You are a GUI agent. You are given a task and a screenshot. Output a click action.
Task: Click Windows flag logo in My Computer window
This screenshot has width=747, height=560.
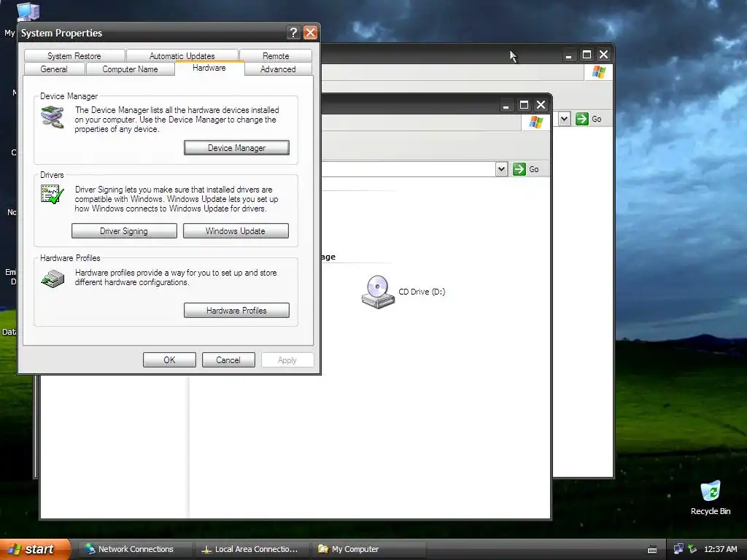tap(536, 122)
